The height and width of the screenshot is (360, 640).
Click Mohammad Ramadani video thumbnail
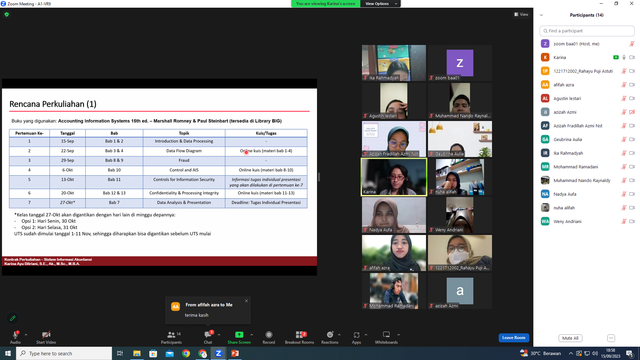point(394,291)
